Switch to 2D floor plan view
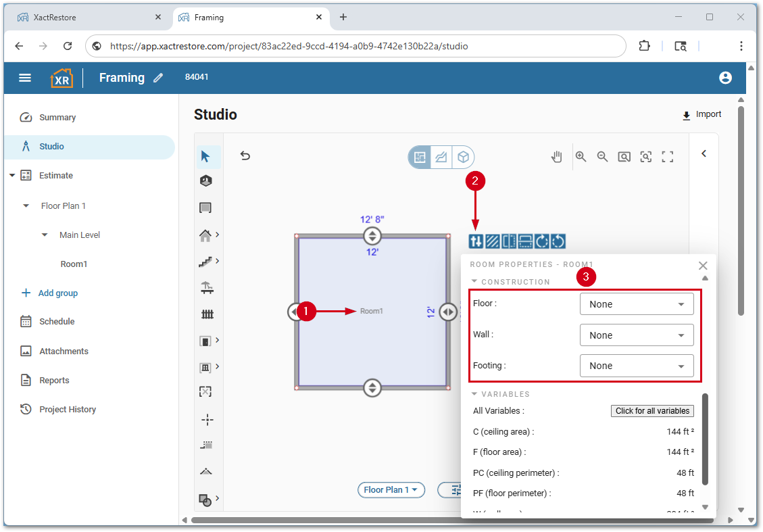The image size is (763, 532). (420, 157)
